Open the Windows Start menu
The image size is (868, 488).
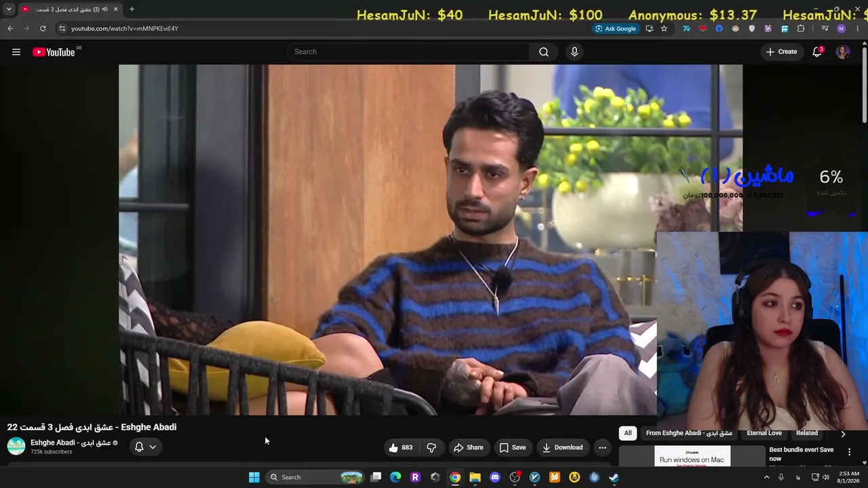(254, 477)
